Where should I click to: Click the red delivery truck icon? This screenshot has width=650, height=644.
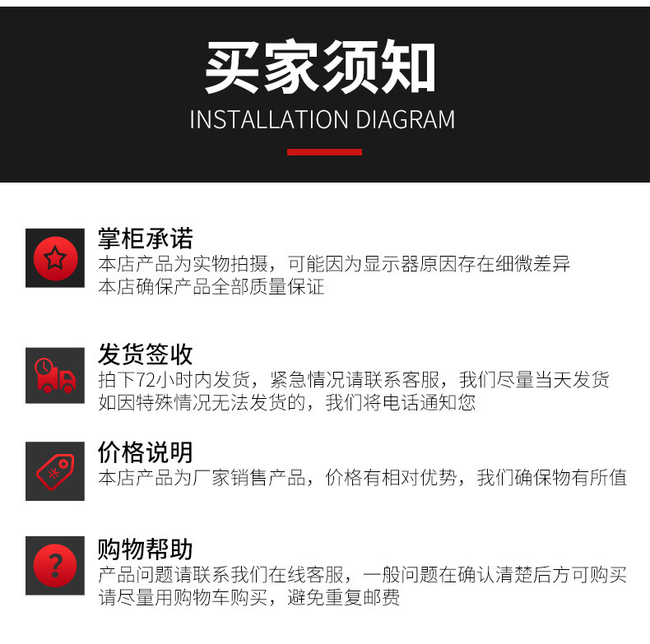pyautogui.click(x=55, y=375)
